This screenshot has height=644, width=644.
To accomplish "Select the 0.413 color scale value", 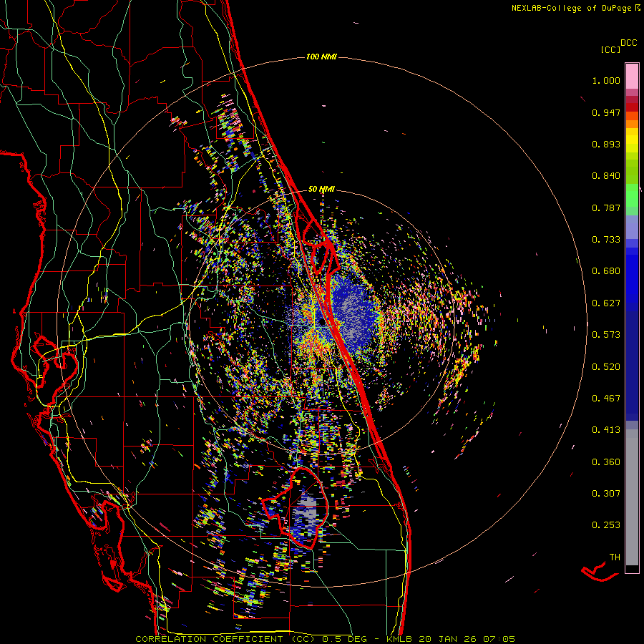I will coord(606,430).
